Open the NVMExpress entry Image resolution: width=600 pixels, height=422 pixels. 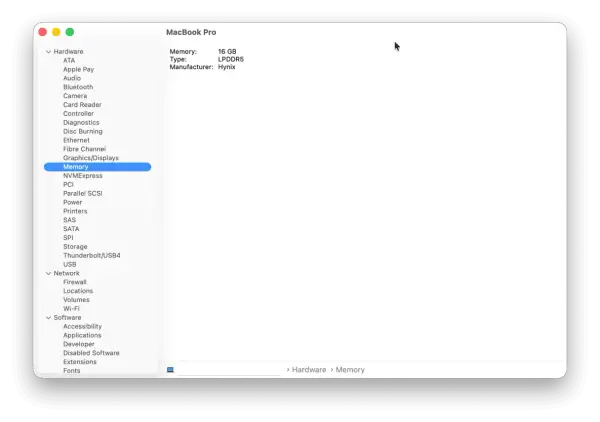pyautogui.click(x=83, y=176)
